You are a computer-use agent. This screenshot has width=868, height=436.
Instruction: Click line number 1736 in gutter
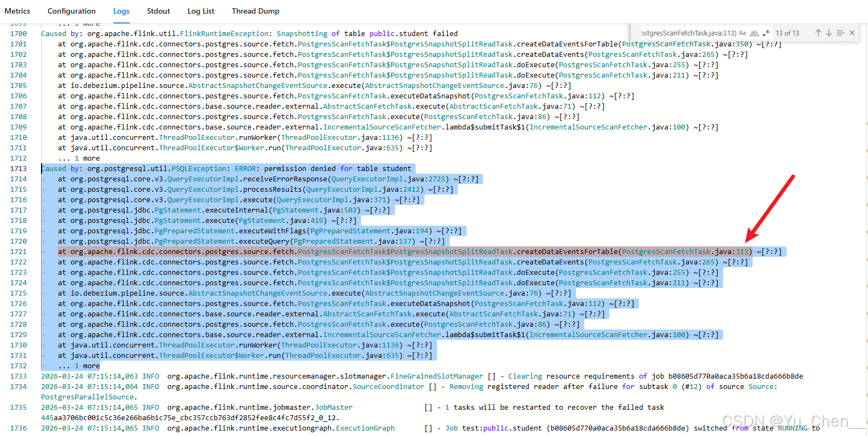pyautogui.click(x=19, y=428)
